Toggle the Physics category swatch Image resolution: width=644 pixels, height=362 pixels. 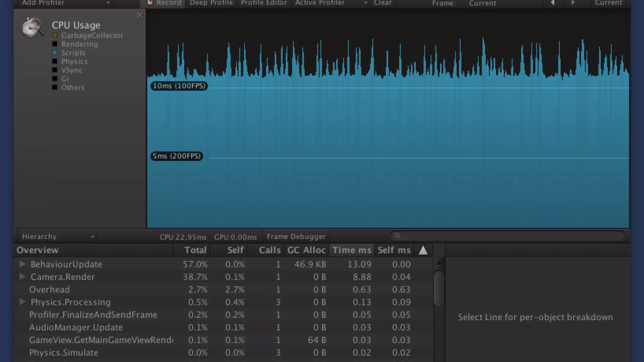click(55, 61)
